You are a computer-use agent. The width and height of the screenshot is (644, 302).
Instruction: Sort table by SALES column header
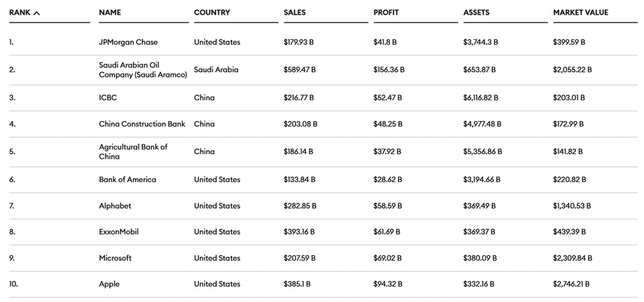(295, 13)
